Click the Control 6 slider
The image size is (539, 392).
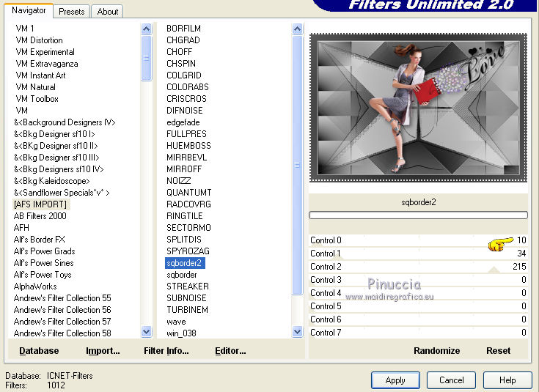click(418, 319)
